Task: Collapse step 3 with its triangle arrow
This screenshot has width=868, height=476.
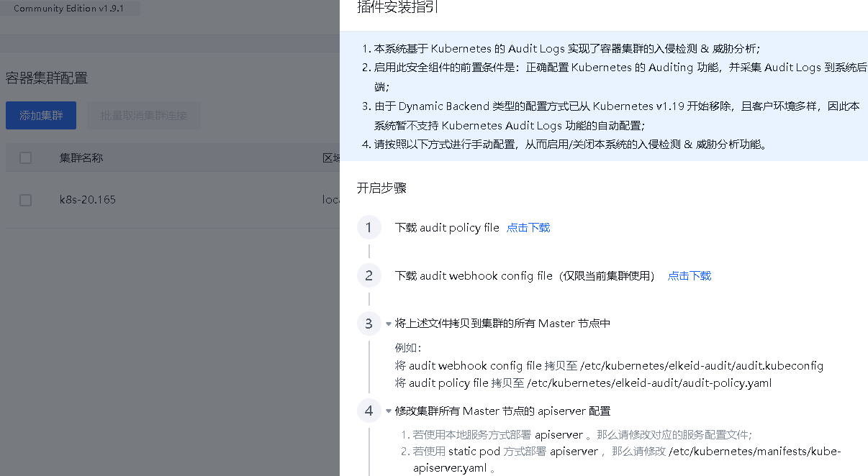Action: pyautogui.click(x=389, y=324)
